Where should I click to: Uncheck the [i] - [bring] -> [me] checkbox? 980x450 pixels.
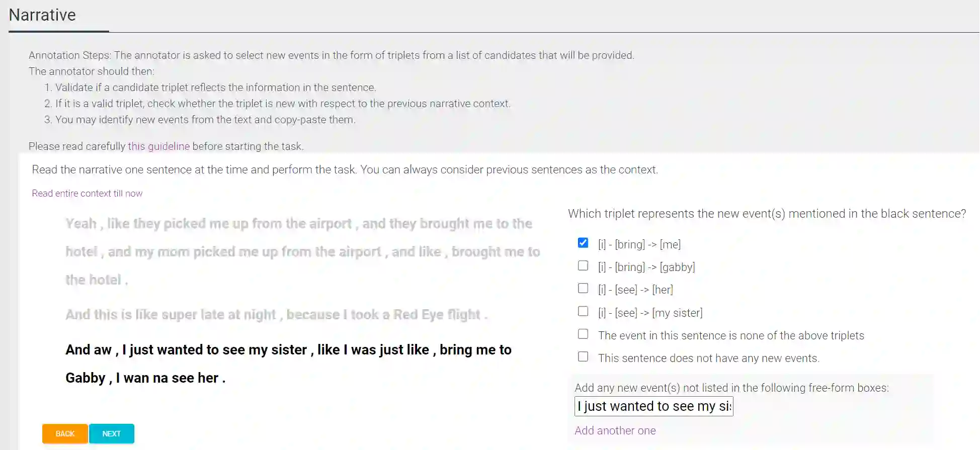583,243
